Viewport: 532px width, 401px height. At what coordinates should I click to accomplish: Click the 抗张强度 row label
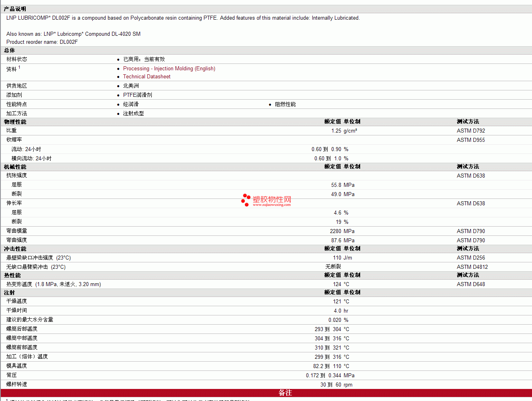tap(16, 176)
